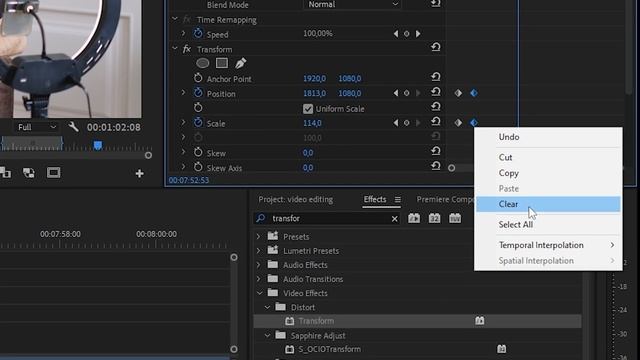Screen dimensions: 640x360
Task: Filter by 32-bit color effects icon
Action: tap(434, 218)
